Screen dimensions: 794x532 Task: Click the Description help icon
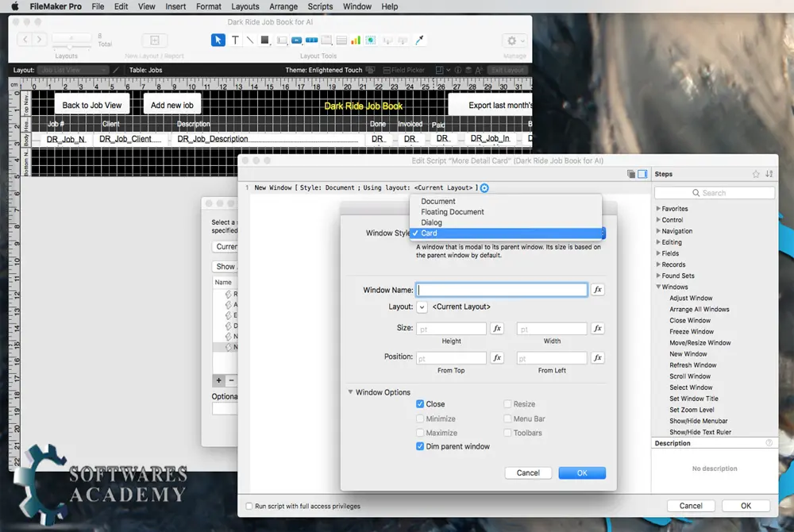[769, 443]
